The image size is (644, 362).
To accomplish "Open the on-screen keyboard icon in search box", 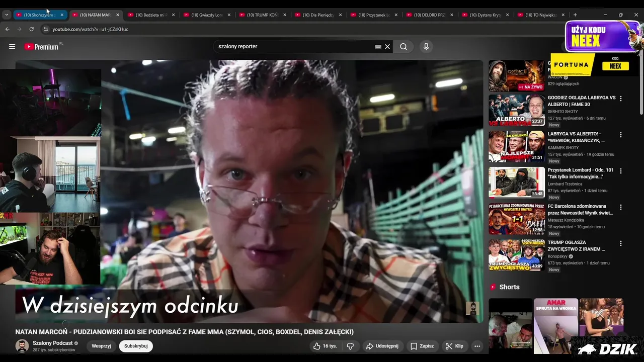I will coord(378,47).
